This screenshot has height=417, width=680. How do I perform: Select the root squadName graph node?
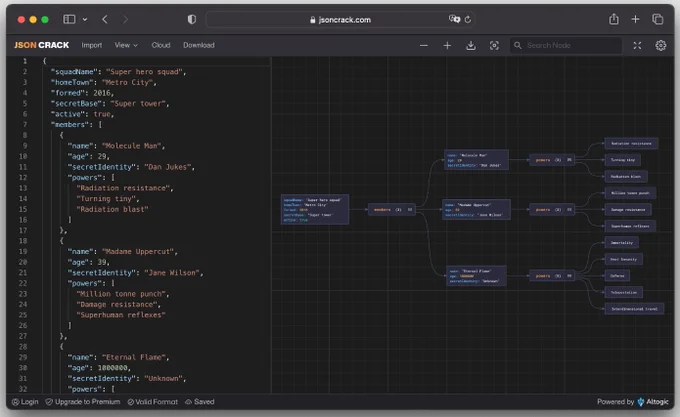point(315,210)
